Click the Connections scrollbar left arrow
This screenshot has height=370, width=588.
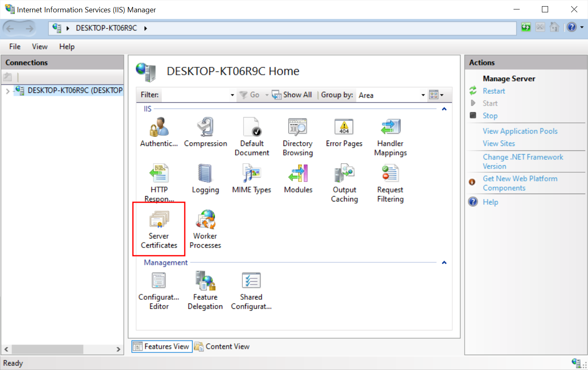point(6,349)
